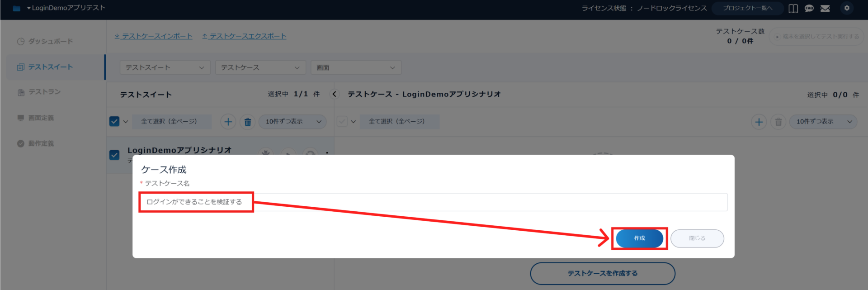The height and width of the screenshot is (290, 868).
Task: Toggle the select-all test suites checkbox
Action: point(114,121)
